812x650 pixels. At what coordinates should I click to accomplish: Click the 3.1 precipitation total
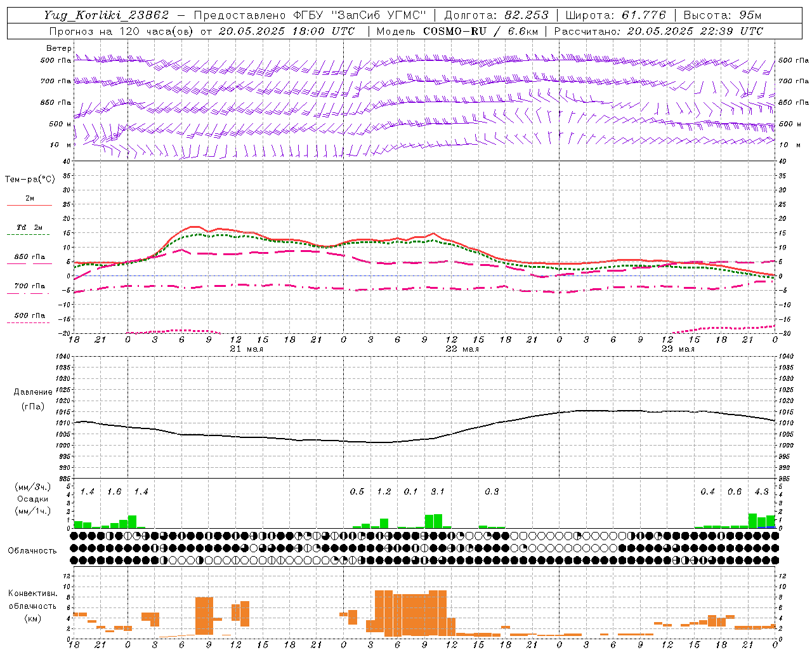(438, 492)
